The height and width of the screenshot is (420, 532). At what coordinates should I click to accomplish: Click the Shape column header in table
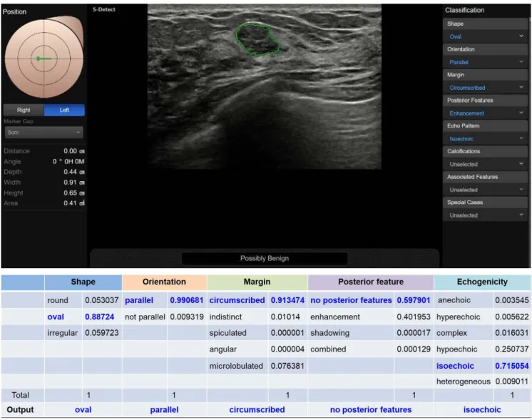[x=83, y=282]
